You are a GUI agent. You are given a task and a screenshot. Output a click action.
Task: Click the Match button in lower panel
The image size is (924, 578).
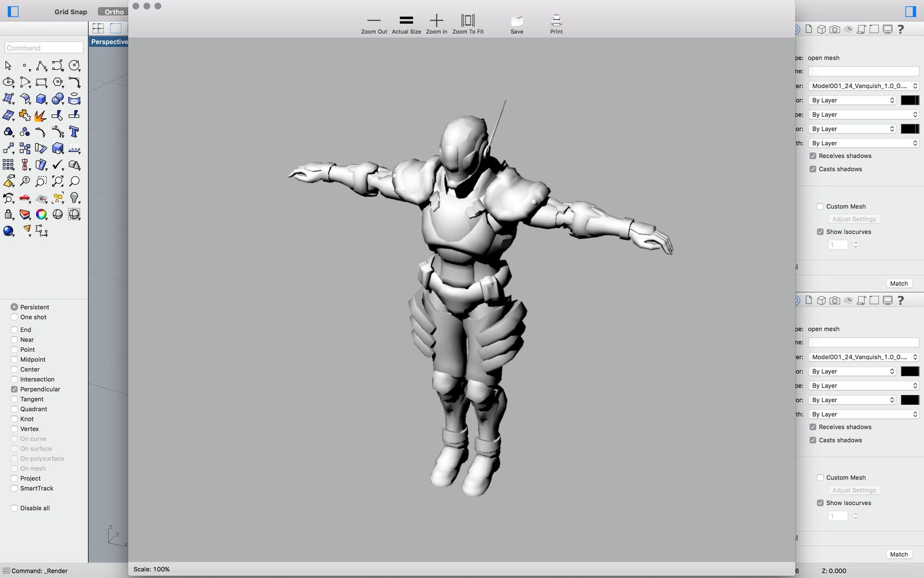click(x=899, y=554)
